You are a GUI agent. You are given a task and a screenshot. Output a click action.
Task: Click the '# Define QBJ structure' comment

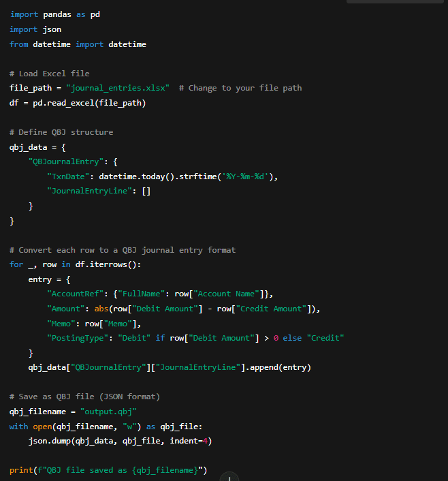pos(61,132)
